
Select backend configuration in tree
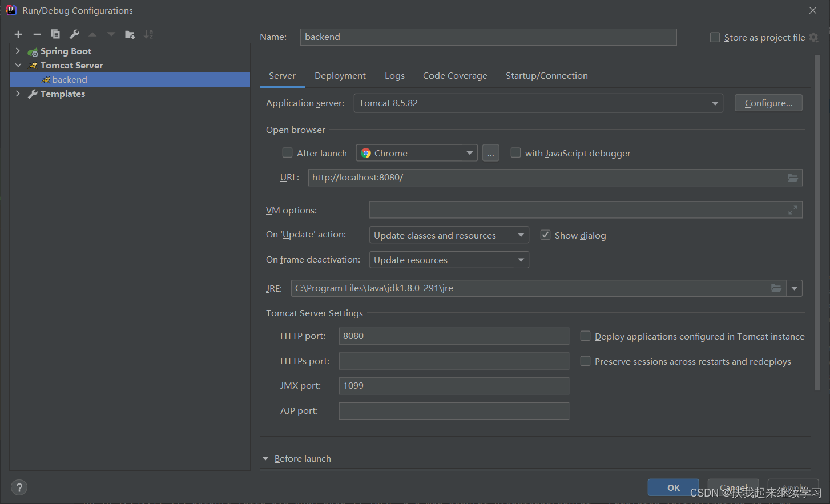point(130,80)
